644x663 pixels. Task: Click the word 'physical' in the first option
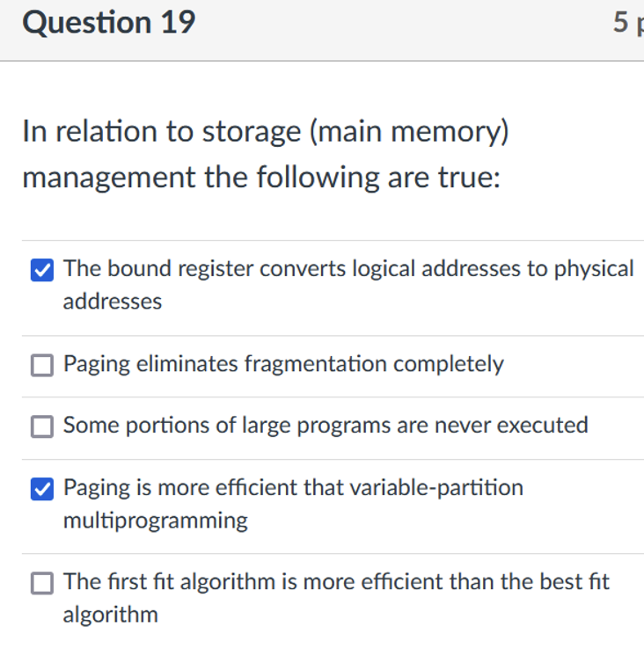point(594,269)
